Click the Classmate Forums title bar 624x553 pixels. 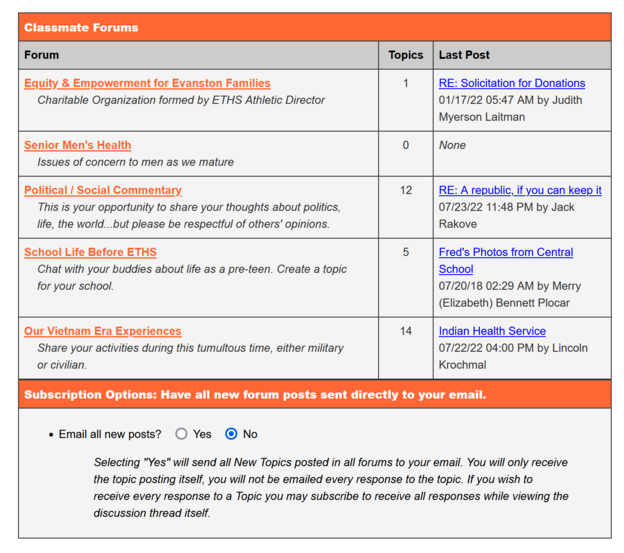tap(82, 27)
